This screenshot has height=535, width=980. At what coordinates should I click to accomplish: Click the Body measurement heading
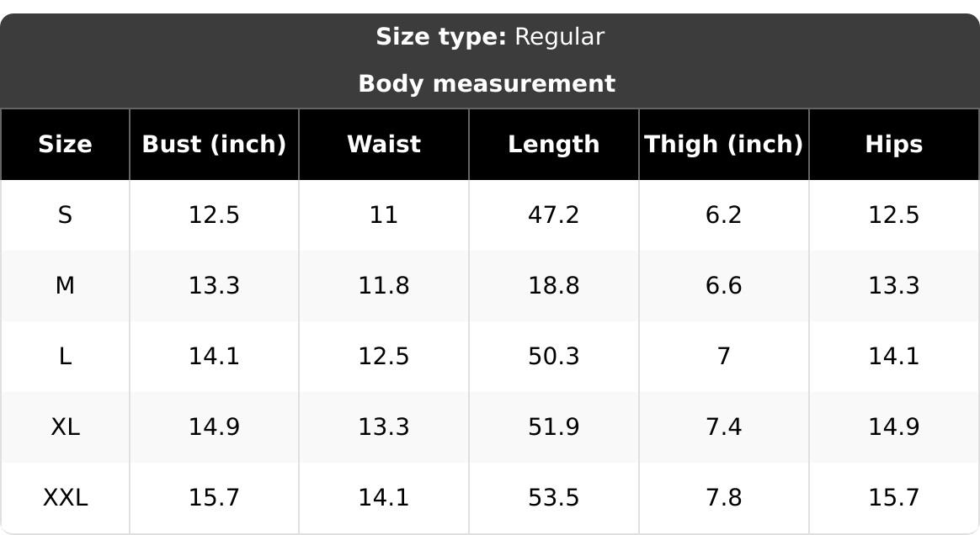(x=487, y=83)
